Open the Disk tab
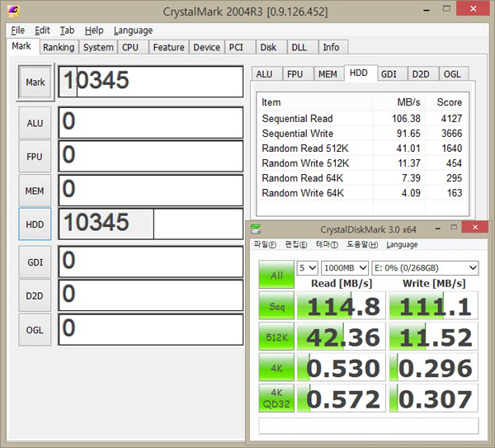495x448 pixels. (x=268, y=47)
